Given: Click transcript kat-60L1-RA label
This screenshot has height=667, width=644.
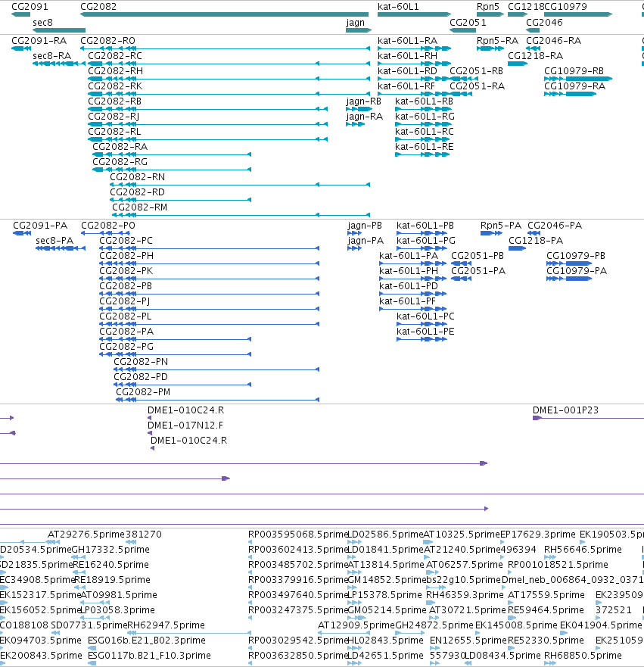Looking at the screenshot, I should click(407, 41).
